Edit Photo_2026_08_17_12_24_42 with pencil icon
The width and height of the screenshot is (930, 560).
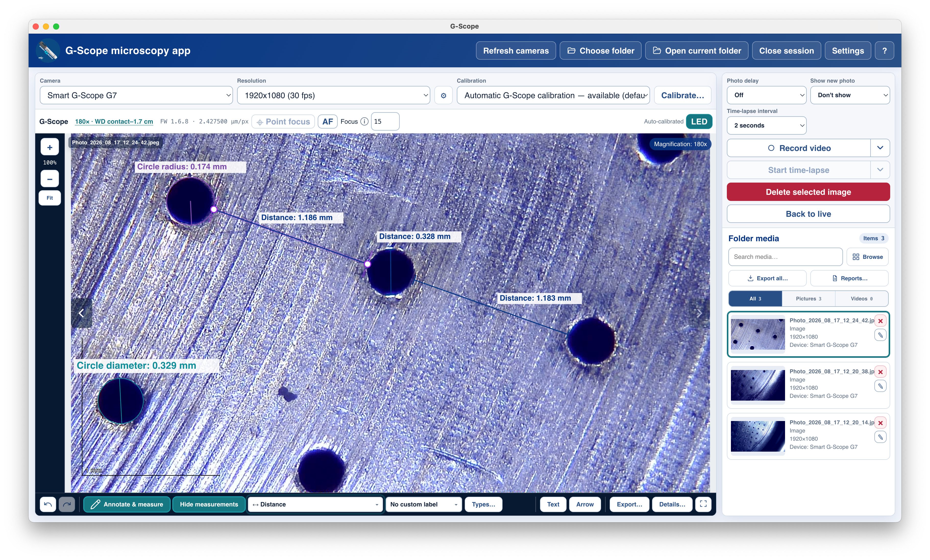[880, 335]
